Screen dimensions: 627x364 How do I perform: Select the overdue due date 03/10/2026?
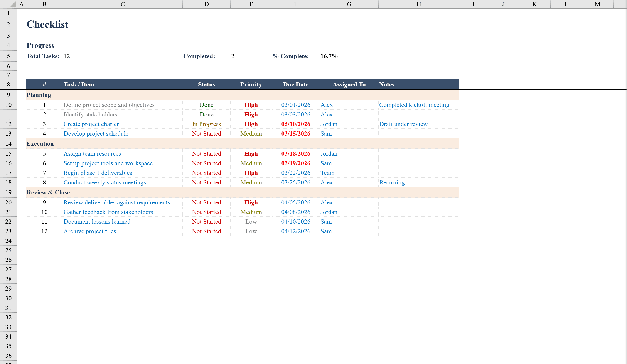[295, 124]
